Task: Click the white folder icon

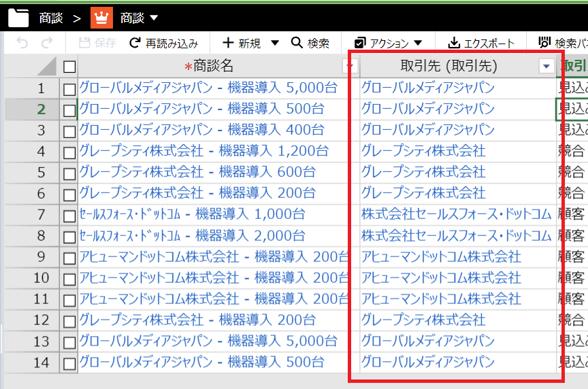Action: [x=18, y=18]
